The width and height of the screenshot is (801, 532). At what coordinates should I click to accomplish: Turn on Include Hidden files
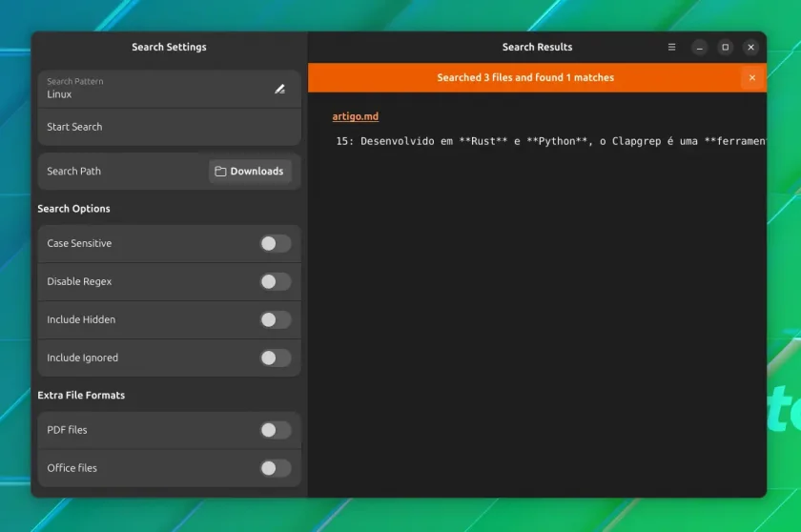(276, 319)
